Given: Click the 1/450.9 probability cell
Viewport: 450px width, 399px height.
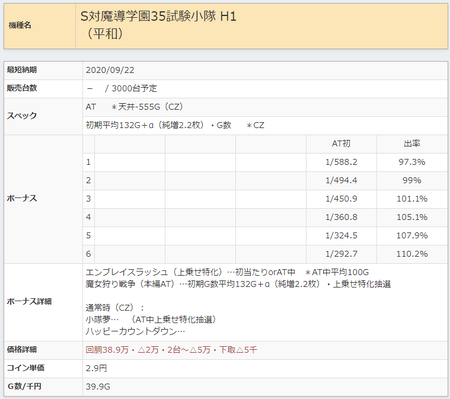Looking at the screenshot, I should coord(341,199).
